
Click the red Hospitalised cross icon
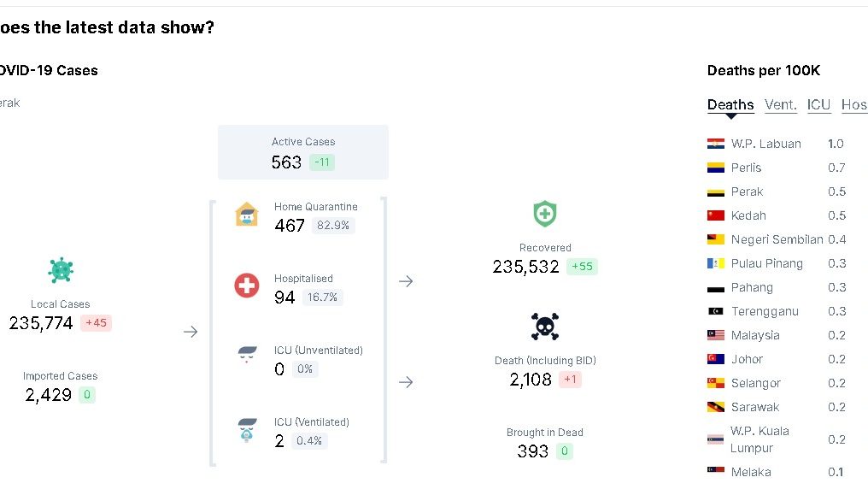click(247, 286)
